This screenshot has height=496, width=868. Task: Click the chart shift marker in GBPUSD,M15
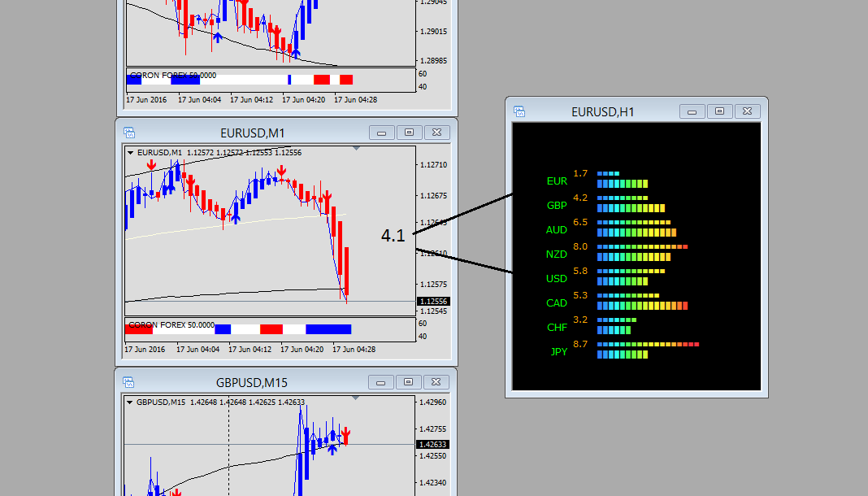355,398
